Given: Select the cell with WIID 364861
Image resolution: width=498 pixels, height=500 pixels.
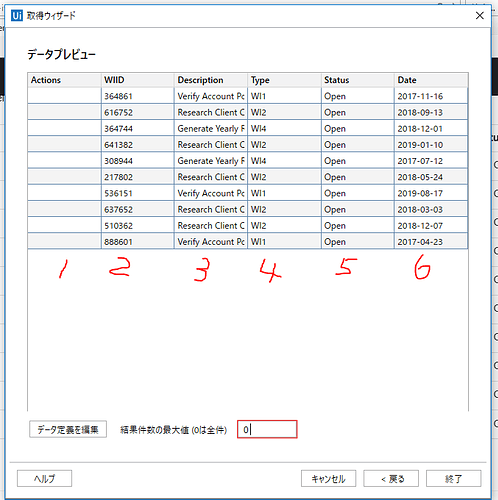Looking at the screenshot, I should point(138,96).
